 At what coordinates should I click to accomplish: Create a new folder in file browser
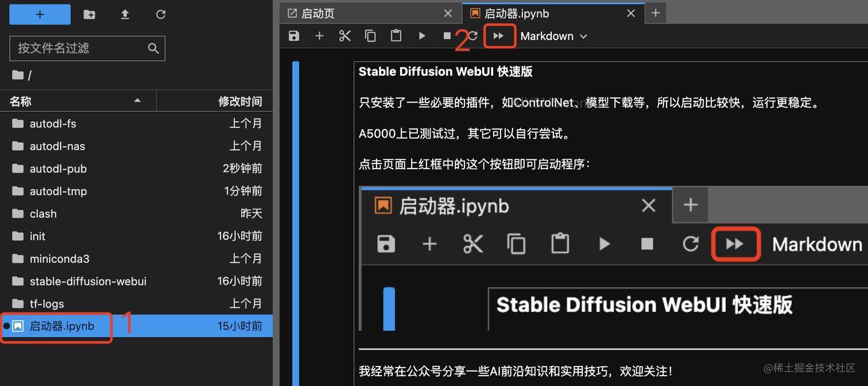(89, 14)
